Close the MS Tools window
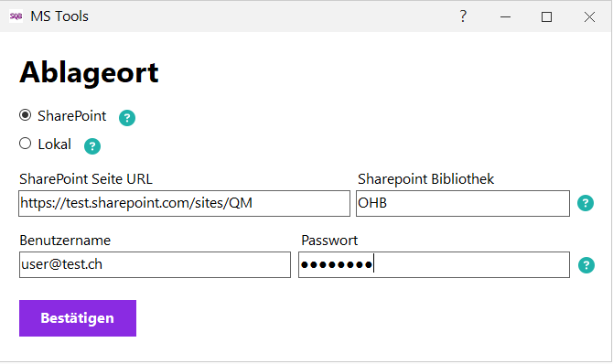Viewport: 613px width, 364px height. coord(589,16)
